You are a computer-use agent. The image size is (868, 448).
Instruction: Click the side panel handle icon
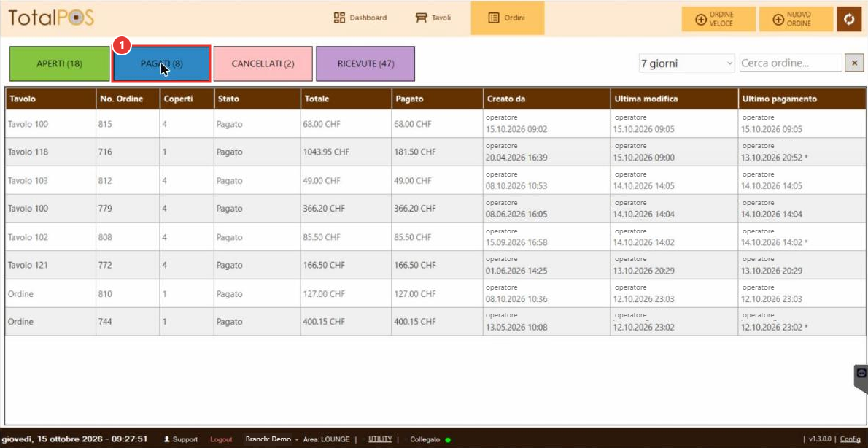[x=861, y=378]
